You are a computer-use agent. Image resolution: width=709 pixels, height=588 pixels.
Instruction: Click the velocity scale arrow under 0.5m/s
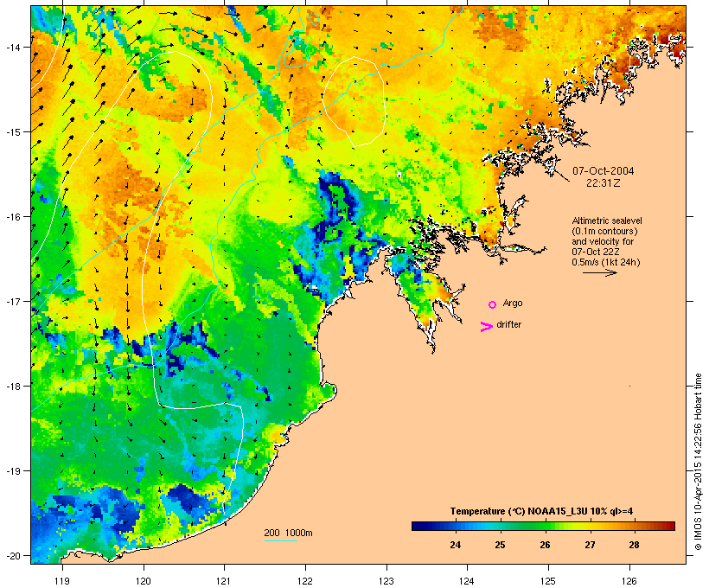(599, 272)
